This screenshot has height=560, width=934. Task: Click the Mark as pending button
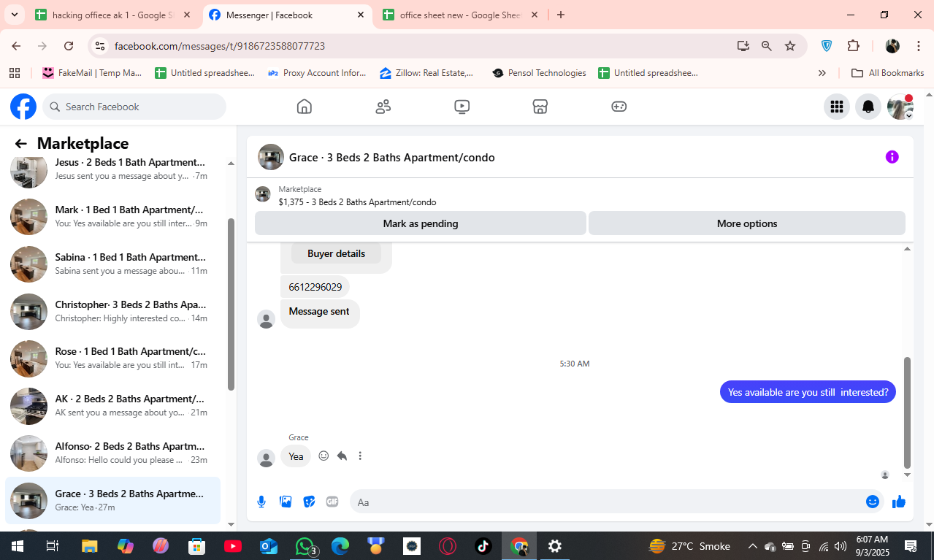pos(421,223)
